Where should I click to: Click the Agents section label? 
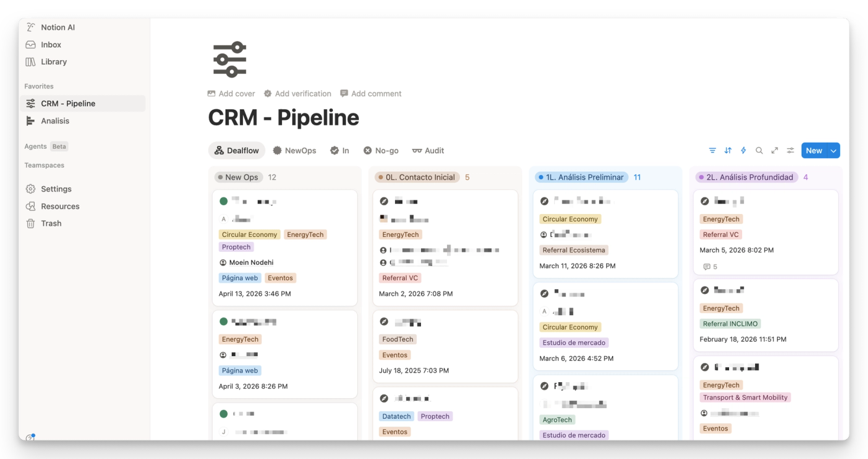click(35, 147)
